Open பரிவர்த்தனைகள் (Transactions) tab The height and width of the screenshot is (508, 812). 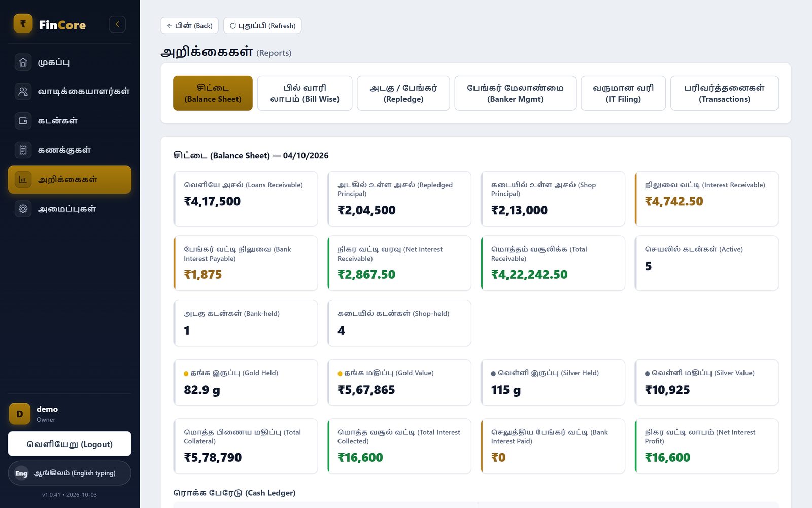pos(724,93)
